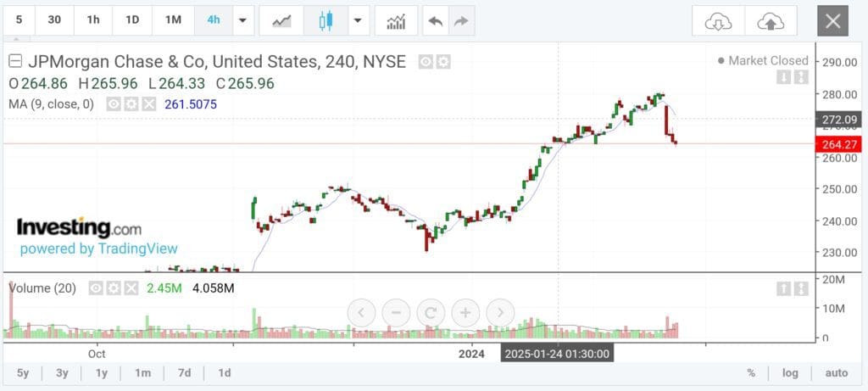Click the cloud download load-layout icon
Screen dimensions: 868x391
tap(718, 21)
